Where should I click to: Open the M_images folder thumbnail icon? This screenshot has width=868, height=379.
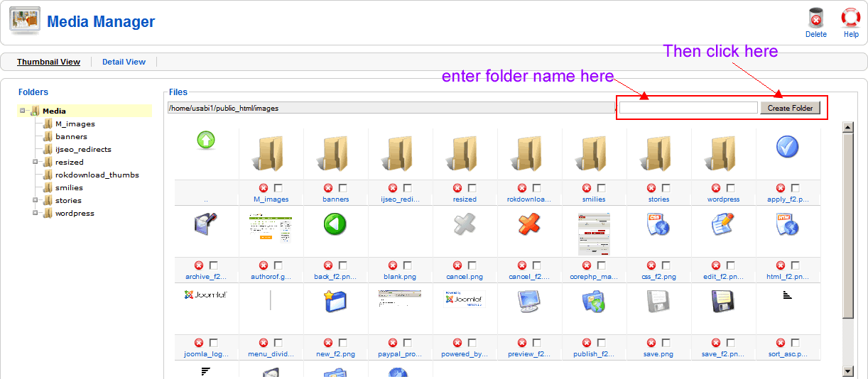[271, 154]
